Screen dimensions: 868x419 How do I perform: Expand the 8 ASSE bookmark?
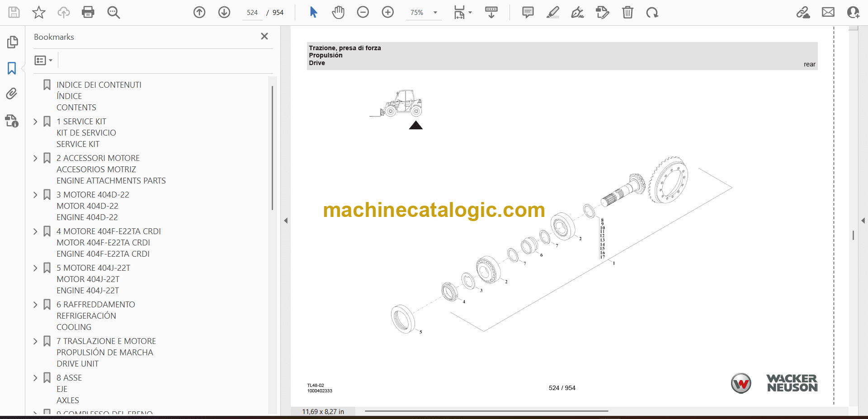(x=35, y=378)
